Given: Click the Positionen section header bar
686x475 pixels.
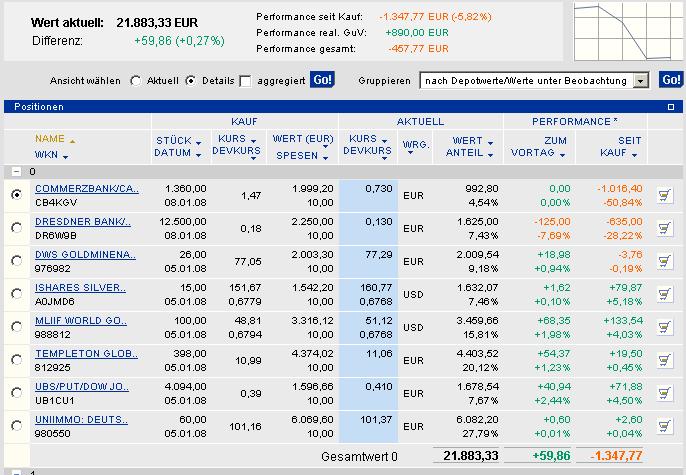Looking at the screenshot, I should pos(343,107).
